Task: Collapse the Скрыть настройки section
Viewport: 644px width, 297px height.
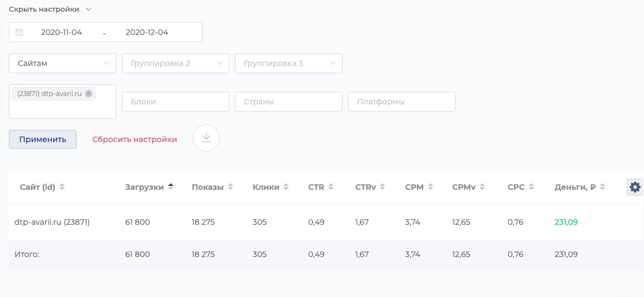Action: (x=50, y=9)
